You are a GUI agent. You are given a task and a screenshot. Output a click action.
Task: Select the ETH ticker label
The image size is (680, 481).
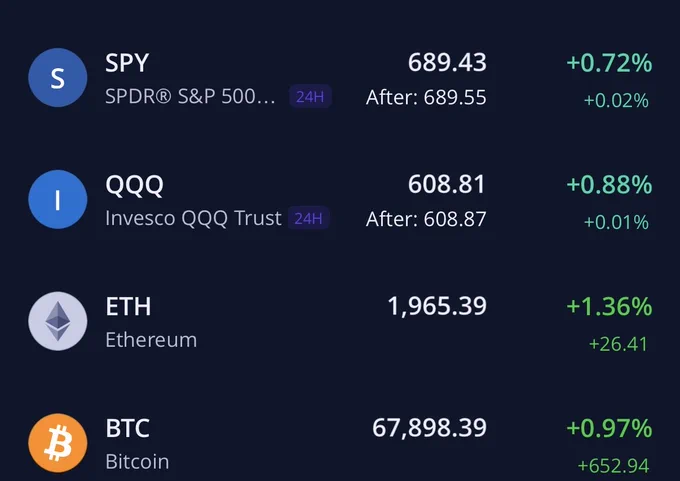point(128,307)
